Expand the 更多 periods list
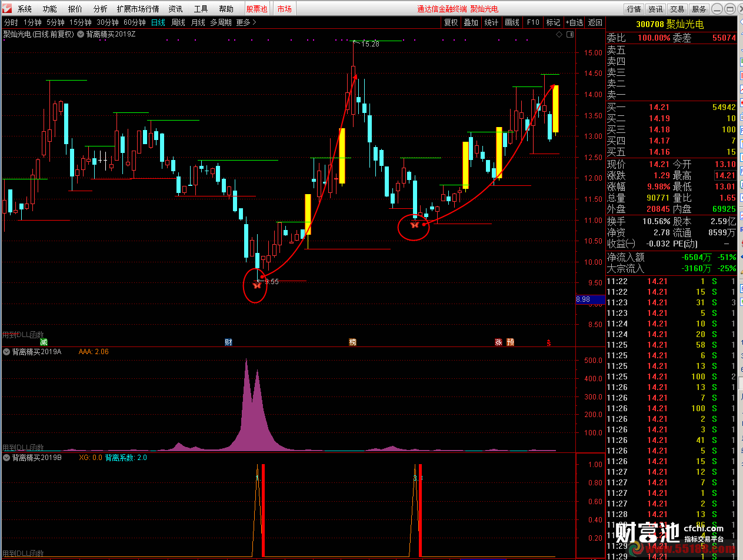The width and height of the screenshot is (743, 560). tap(246, 22)
